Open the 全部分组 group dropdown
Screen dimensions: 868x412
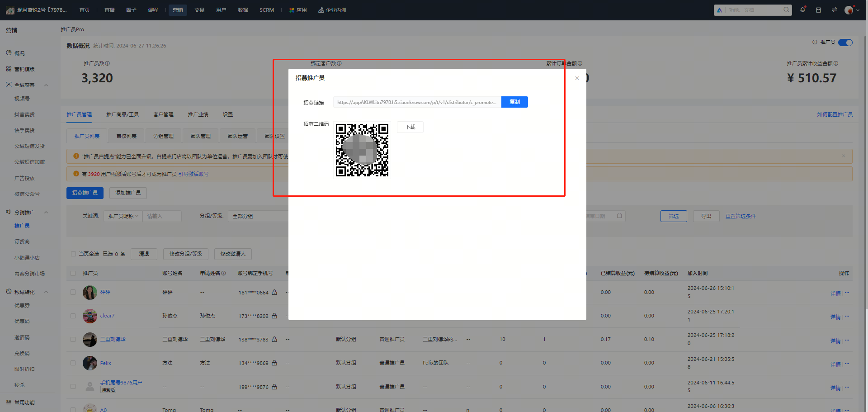click(x=258, y=216)
